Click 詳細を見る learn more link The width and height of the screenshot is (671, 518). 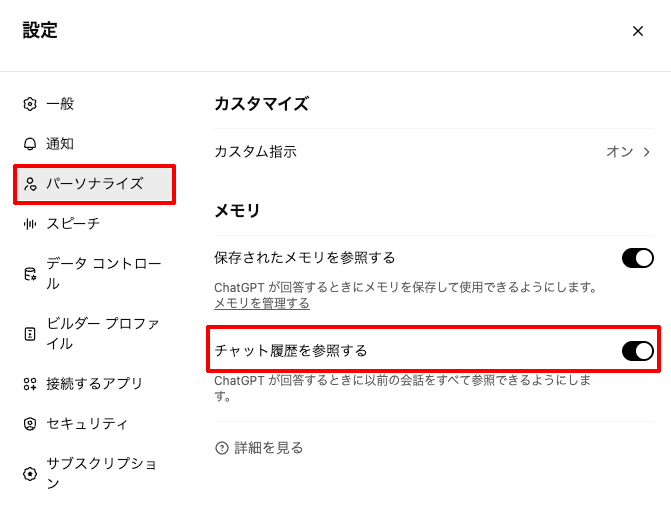click(x=268, y=448)
